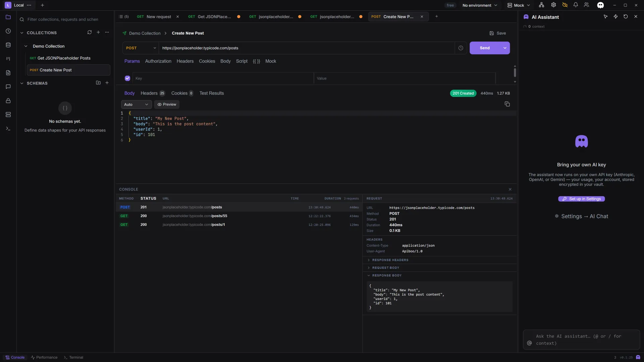The width and height of the screenshot is (644, 362).
Task: Open the response Headers 25 tab
Action: pyautogui.click(x=153, y=93)
